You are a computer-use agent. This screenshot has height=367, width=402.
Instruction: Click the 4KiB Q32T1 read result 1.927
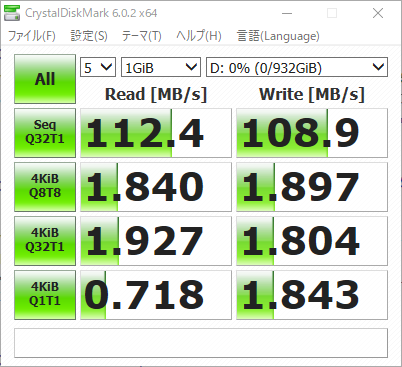[156, 241]
